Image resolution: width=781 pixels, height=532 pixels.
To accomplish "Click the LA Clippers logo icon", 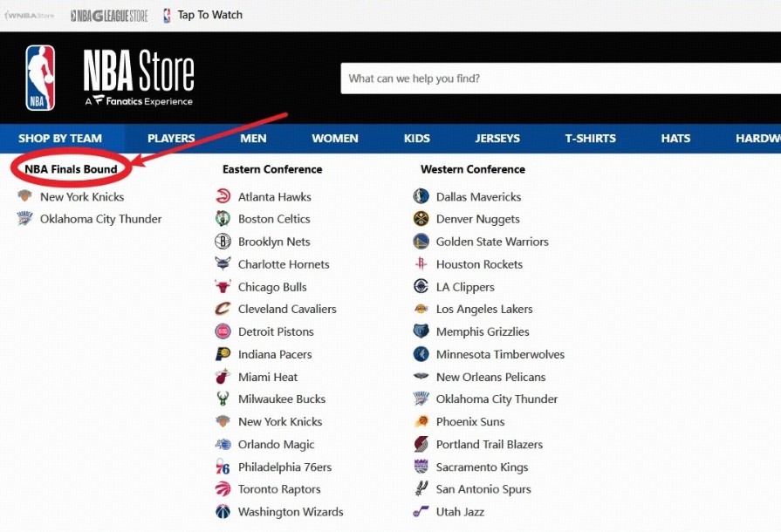I will click(x=421, y=287).
